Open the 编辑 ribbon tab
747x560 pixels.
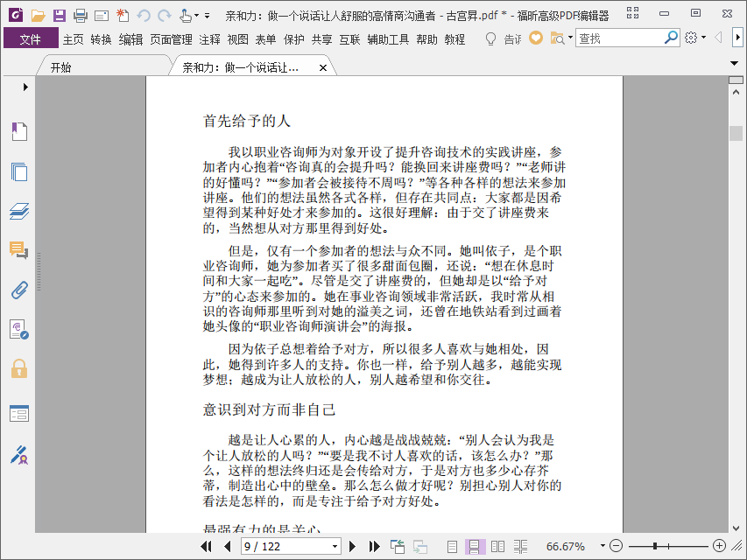pos(130,39)
